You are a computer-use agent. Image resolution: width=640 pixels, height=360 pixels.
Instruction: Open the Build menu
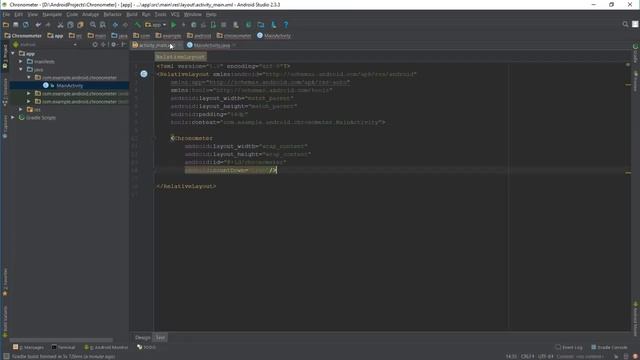coord(132,14)
